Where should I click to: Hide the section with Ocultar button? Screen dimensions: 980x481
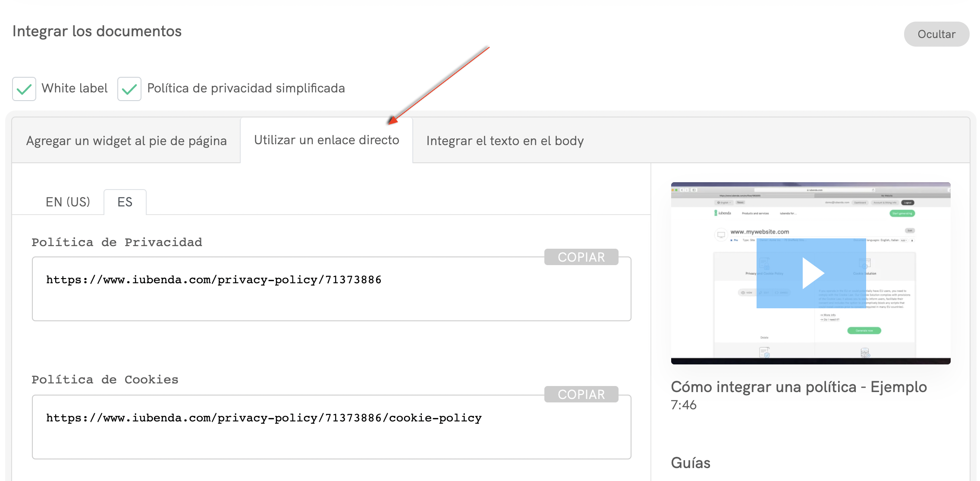point(936,34)
